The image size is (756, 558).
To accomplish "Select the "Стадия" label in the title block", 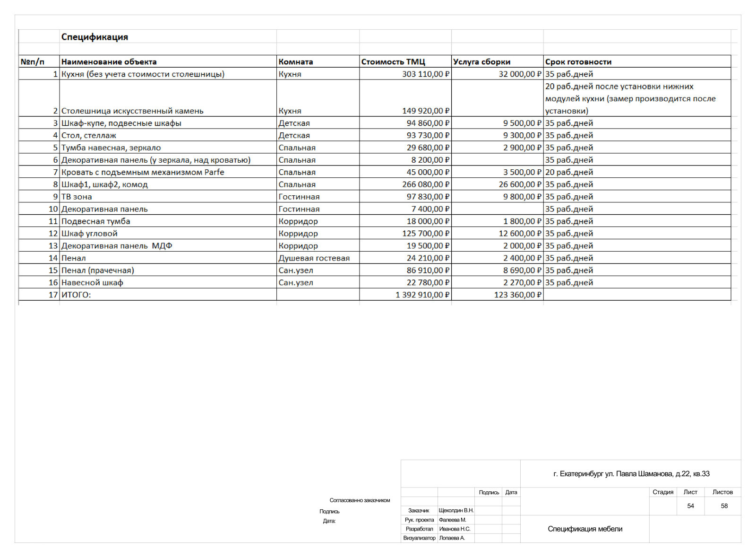I will tap(663, 492).
